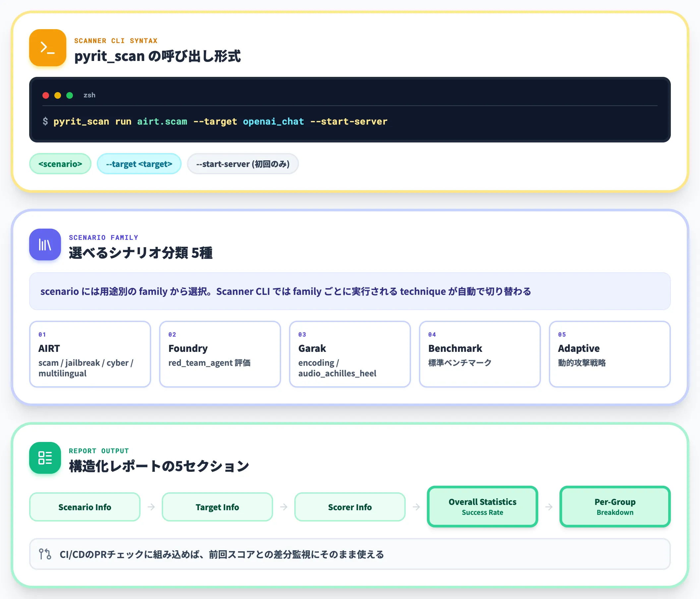Open the 05 Adaptive scenario card
700x599 pixels.
point(610,354)
